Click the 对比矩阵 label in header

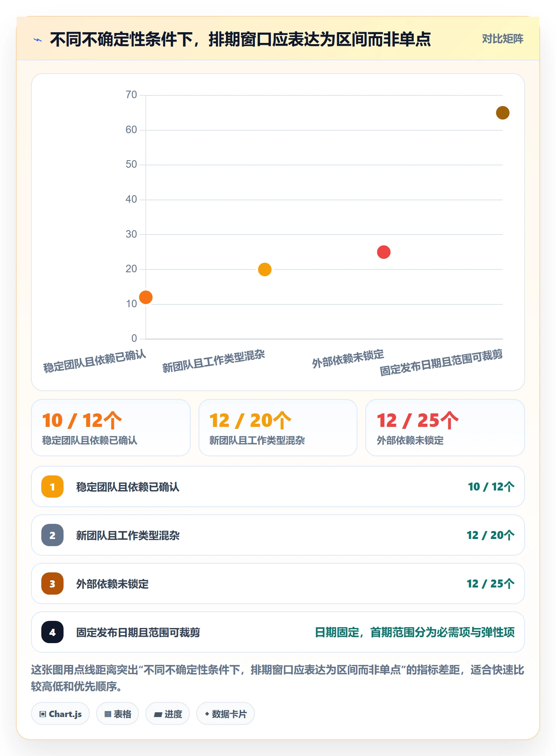[502, 39]
